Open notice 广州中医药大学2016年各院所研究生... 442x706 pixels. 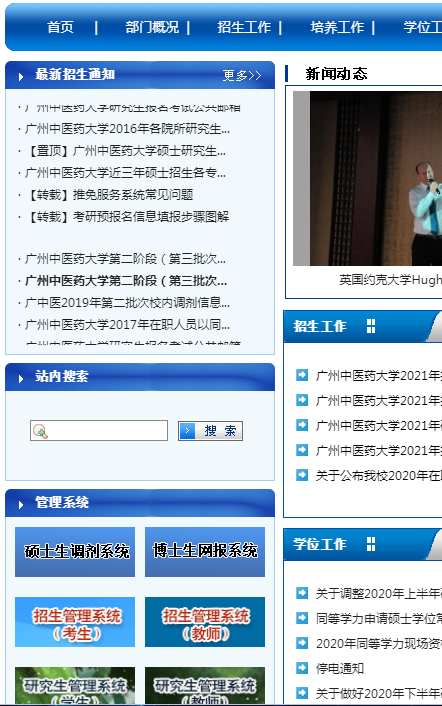tap(127, 129)
